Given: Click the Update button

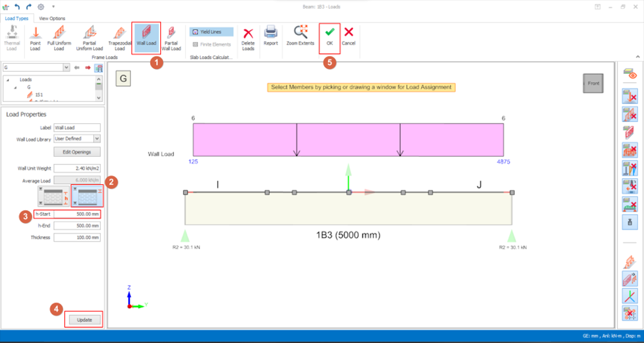Looking at the screenshot, I should point(84,320).
